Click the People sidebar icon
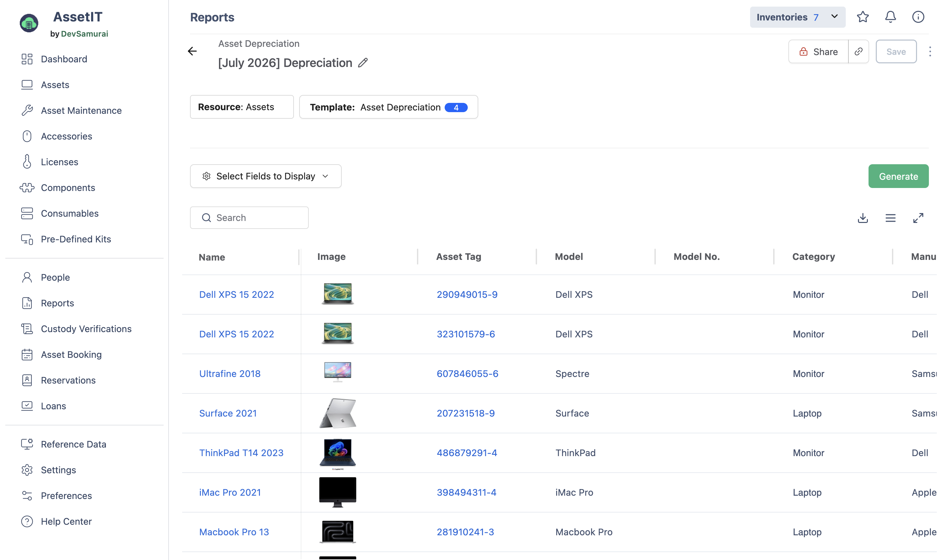Screen dimensions: 950x560 click(27, 277)
